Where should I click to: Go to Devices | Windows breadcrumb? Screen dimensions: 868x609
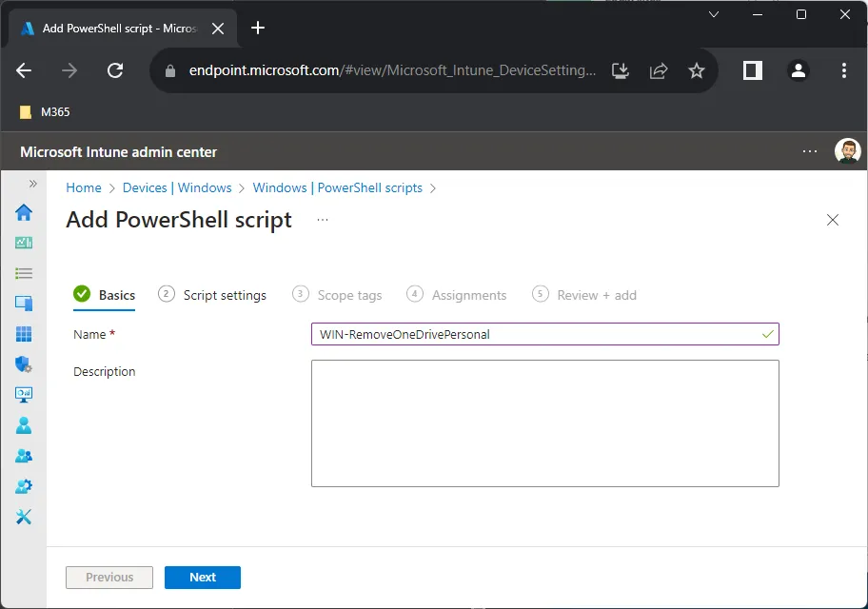pyautogui.click(x=177, y=187)
